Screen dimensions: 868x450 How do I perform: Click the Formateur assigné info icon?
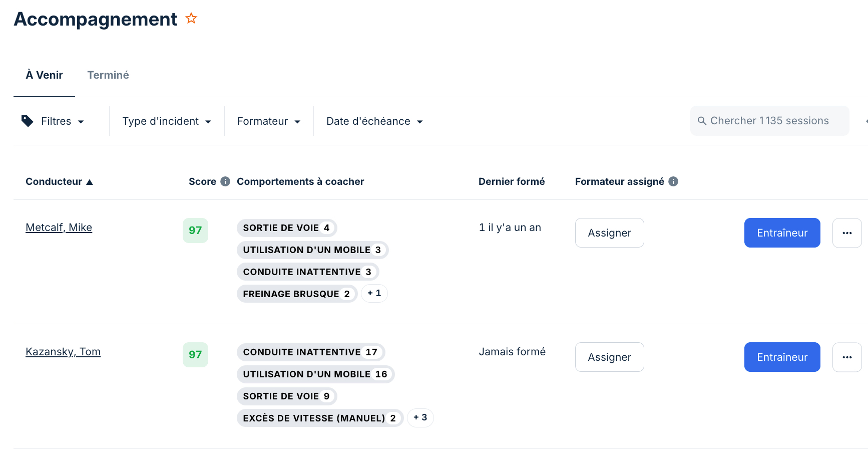[673, 181]
